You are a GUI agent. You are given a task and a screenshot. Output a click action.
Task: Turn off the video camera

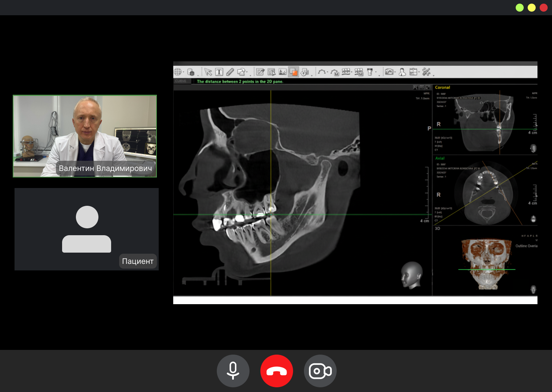[320, 371]
